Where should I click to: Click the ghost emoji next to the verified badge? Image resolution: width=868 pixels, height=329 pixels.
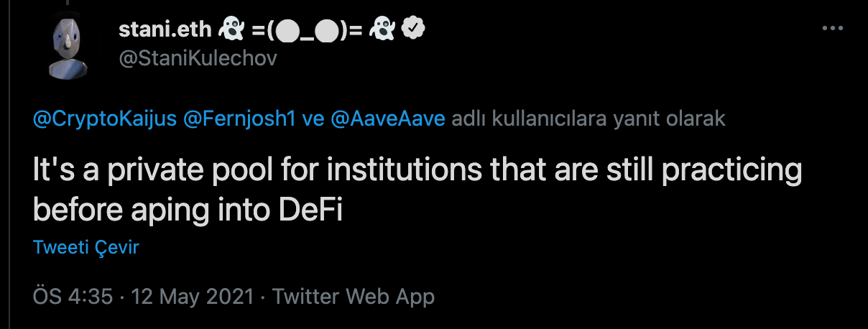[x=382, y=29]
